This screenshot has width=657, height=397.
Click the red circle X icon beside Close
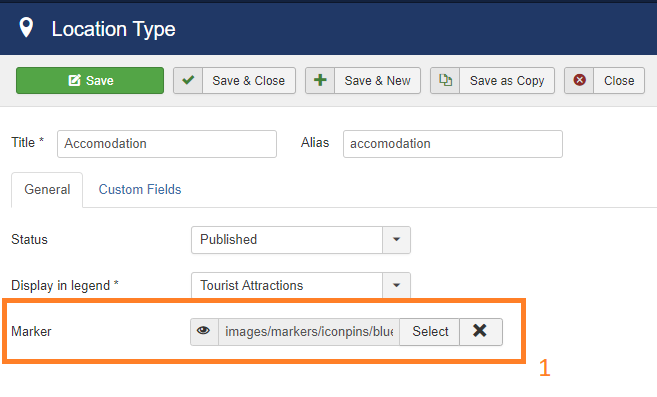[579, 80]
